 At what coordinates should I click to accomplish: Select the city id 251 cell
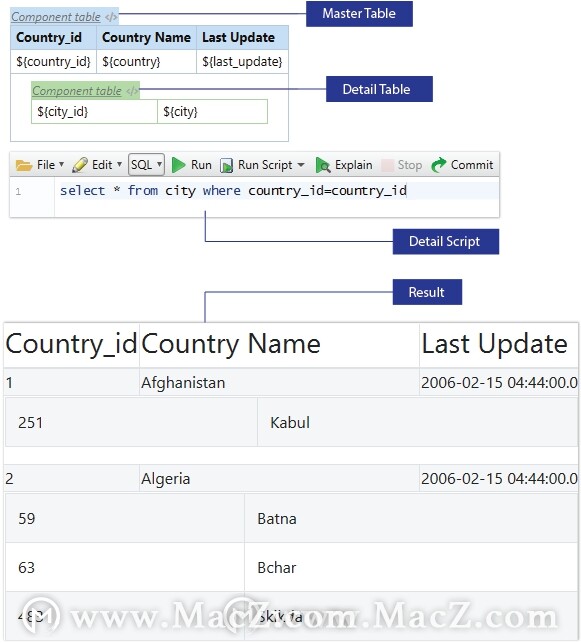coord(131,422)
